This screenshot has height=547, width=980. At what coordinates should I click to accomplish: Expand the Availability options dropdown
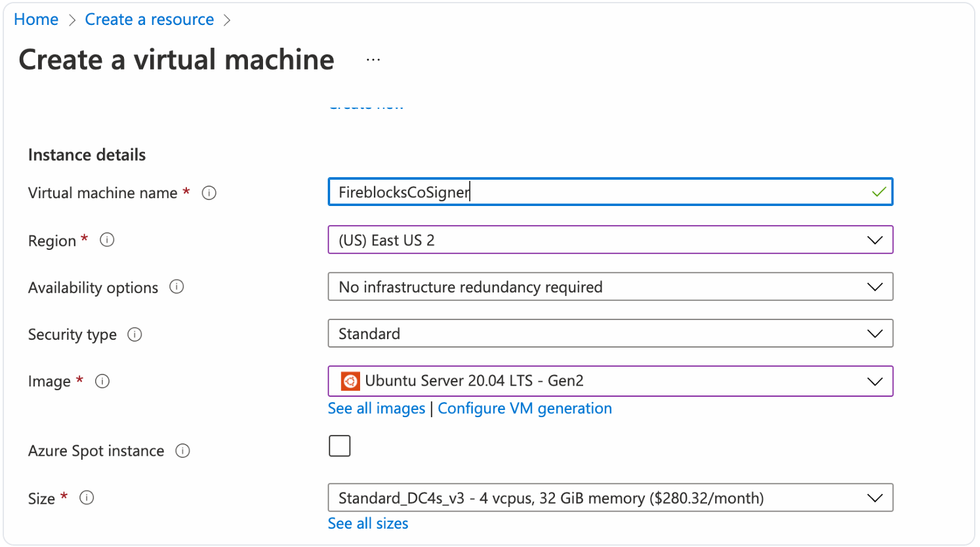click(x=611, y=287)
